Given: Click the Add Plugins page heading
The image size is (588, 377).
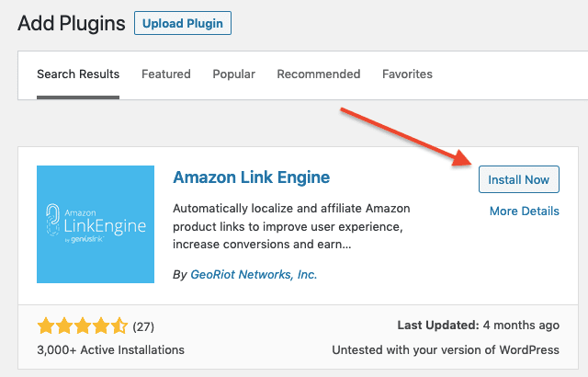Looking at the screenshot, I should point(72,23).
